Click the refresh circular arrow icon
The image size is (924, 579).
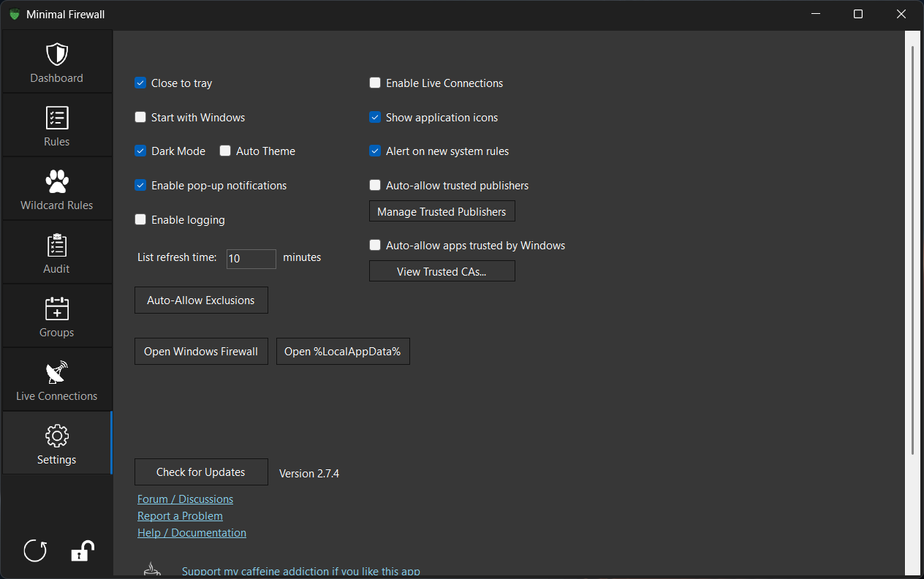pyautogui.click(x=35, y=550)
